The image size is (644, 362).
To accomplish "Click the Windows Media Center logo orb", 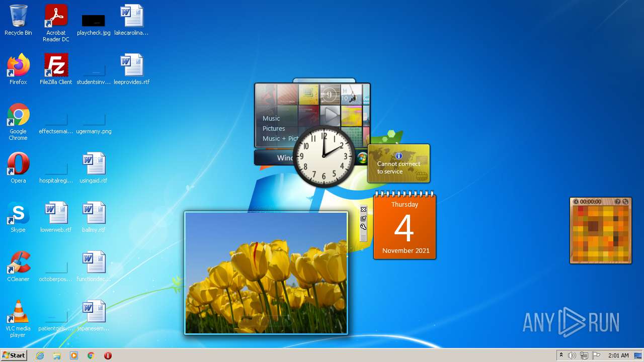I will tap(362, 157).
